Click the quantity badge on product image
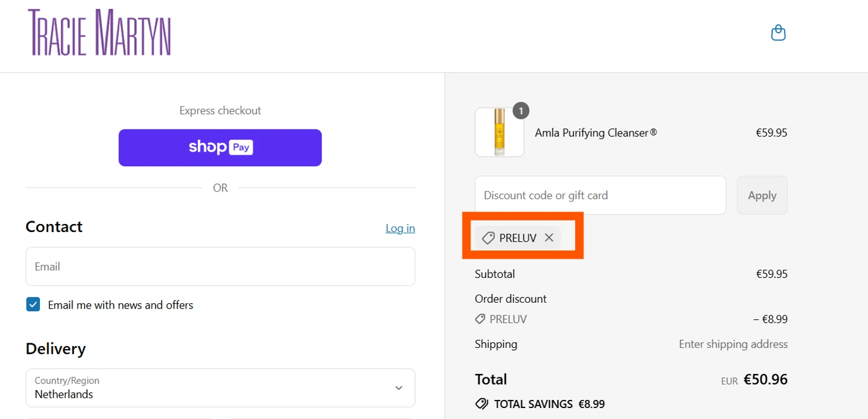The image size is (868, 419). point(521,111)
